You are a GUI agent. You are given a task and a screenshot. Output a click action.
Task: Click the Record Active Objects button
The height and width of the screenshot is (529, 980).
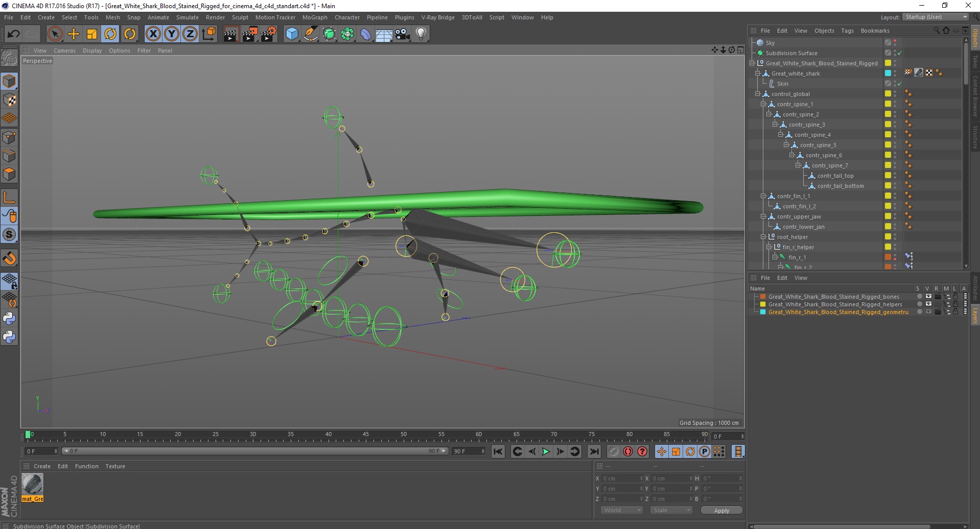point(614,451)
